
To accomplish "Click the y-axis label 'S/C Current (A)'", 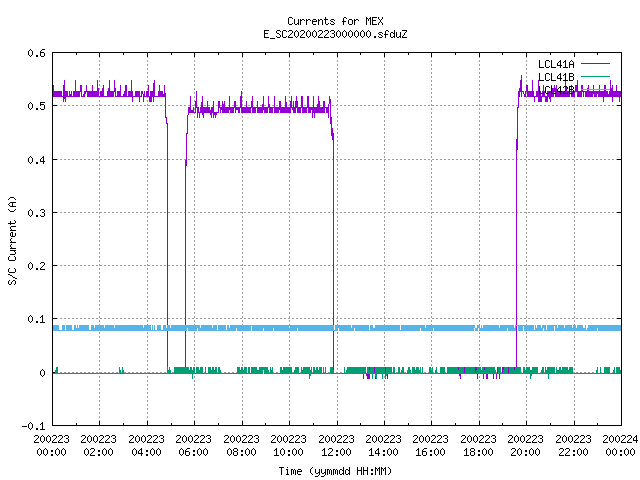I will coord(12,240).
